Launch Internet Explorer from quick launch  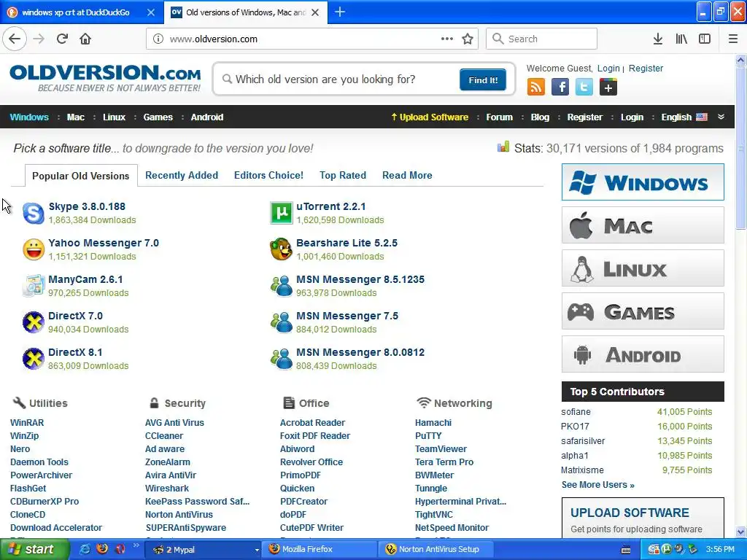tap(85, 549)
